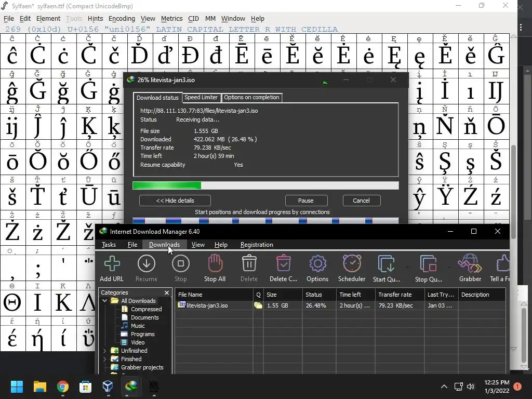Click the ISO file icon beside litevista-jan3.iso
The height and width of the screenshot is (399, 532).
(182, 304)
